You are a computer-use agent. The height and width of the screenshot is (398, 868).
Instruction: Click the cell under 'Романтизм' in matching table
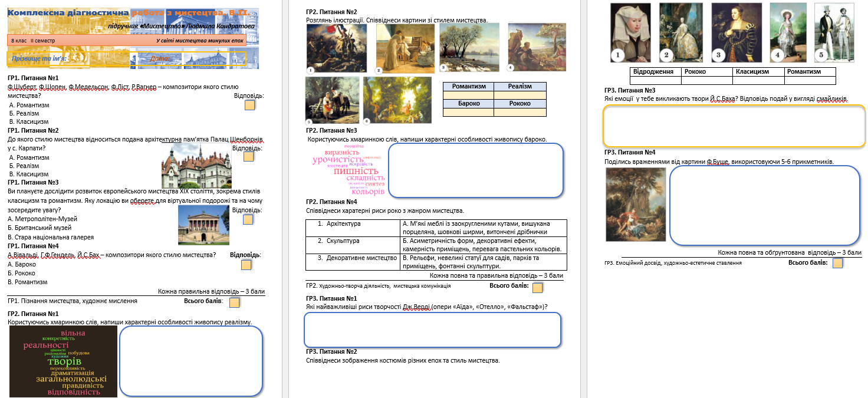469,95
